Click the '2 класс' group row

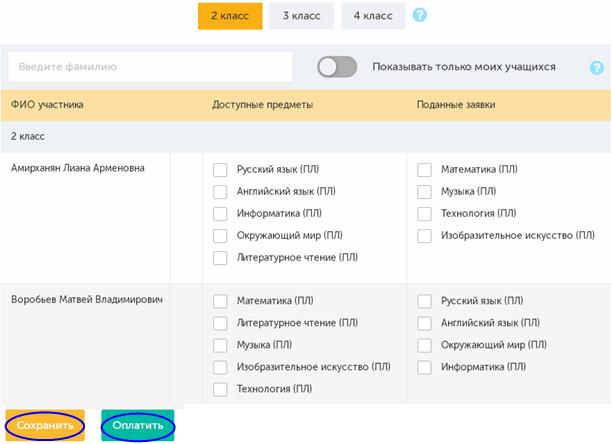[x=306, y=137]
